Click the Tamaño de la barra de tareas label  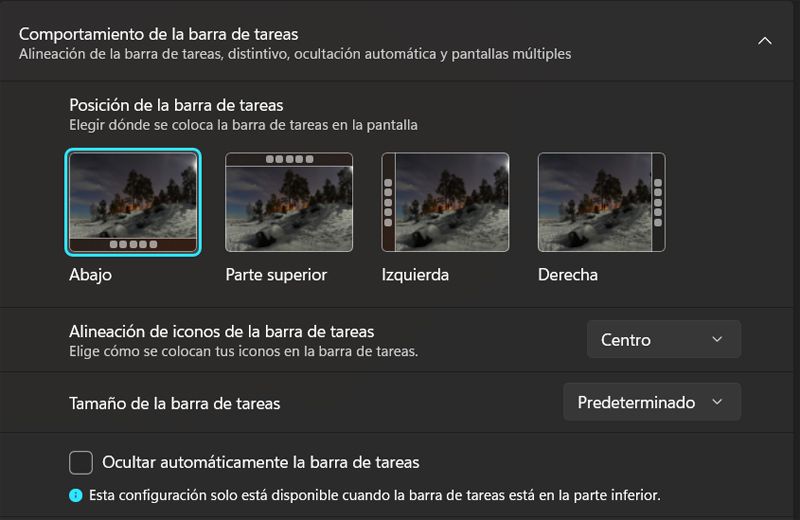point(174,404)
